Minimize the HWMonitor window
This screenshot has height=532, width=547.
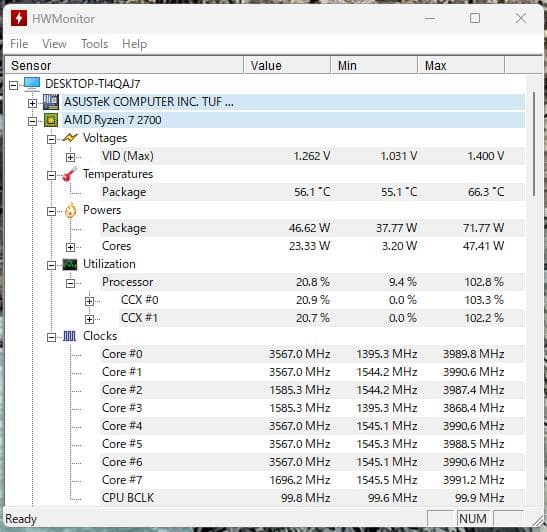(430, 18)
